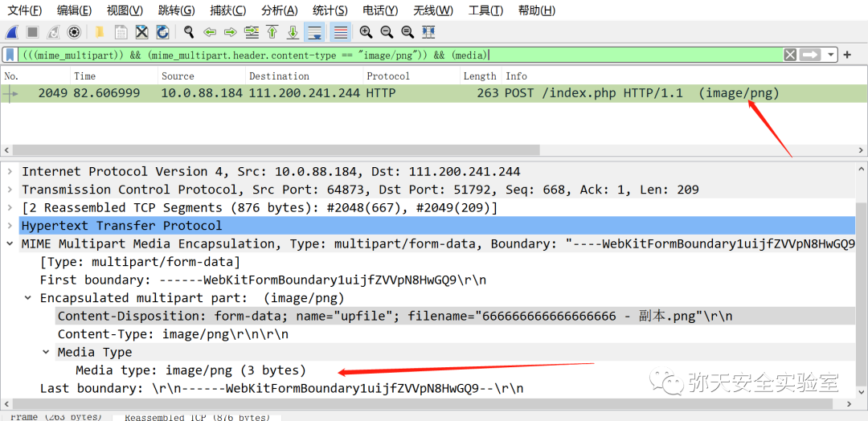The width and height of the screenshot is (868, 421).
Task: Start a new packet capture (shark fin)
Action: point(11,32)
